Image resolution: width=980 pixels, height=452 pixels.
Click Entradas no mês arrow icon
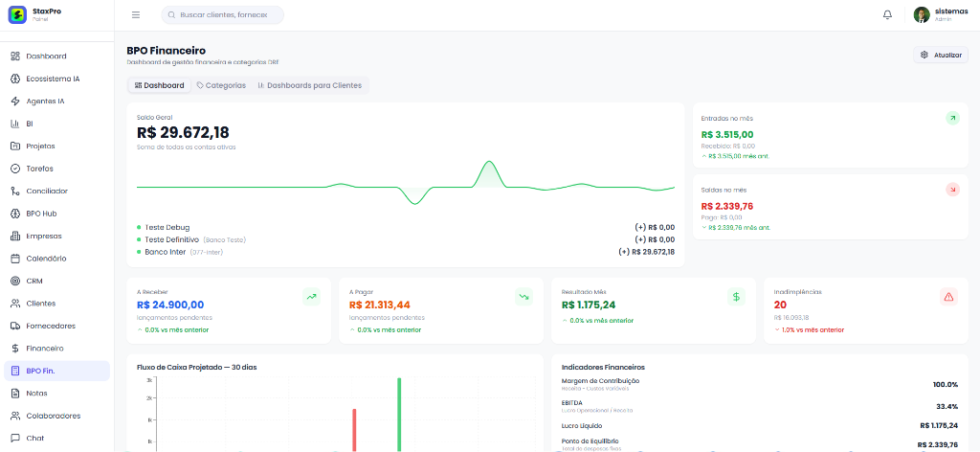[x=952, y=118]
